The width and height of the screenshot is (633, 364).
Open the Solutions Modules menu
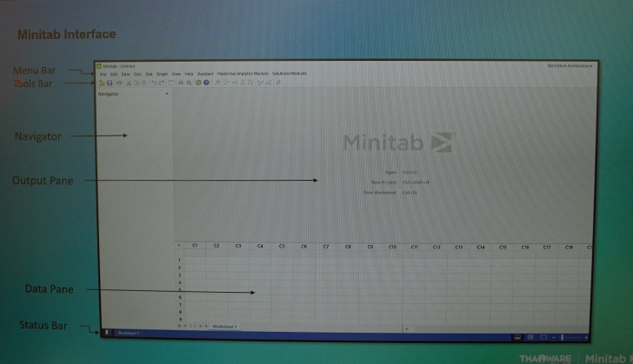[x=290, y=74]
